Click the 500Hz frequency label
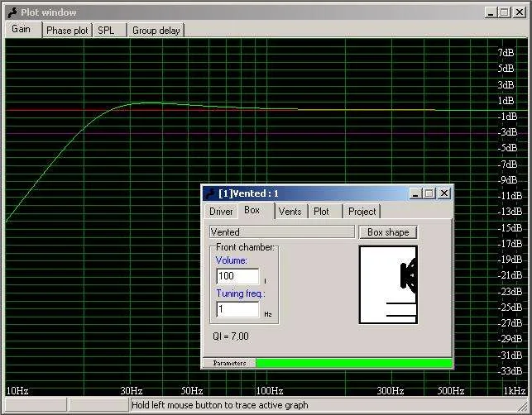Image resolution: width=532 pixels, height=415 pixels. [451, 391]
